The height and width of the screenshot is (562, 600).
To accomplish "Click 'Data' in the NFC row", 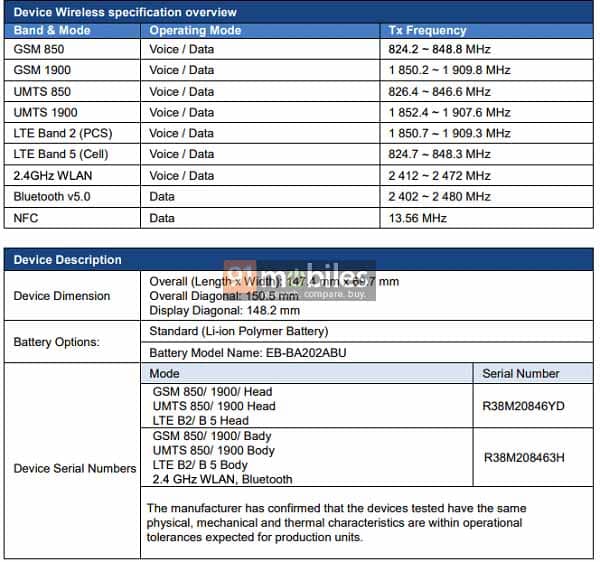I will (162, 218).
